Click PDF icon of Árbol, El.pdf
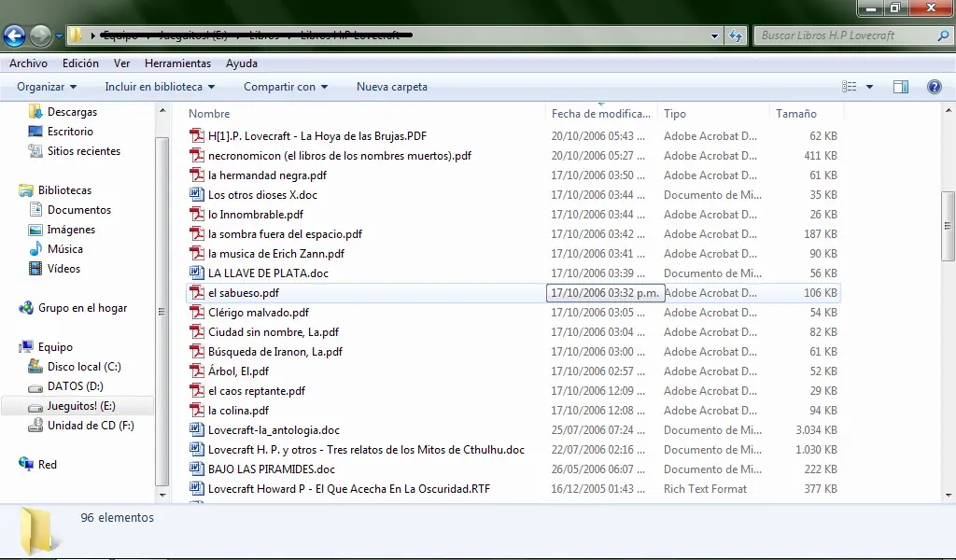The width and height of the screenshot is (956, 560). point(196,371)
